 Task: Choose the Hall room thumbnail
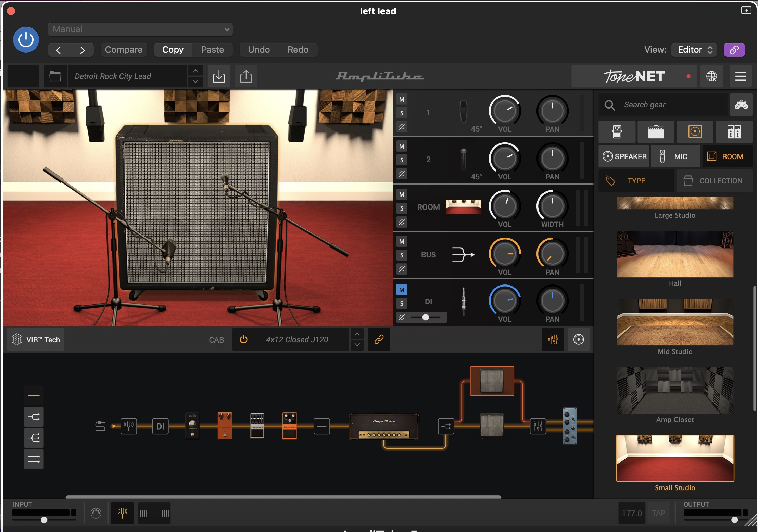point(675,254)
